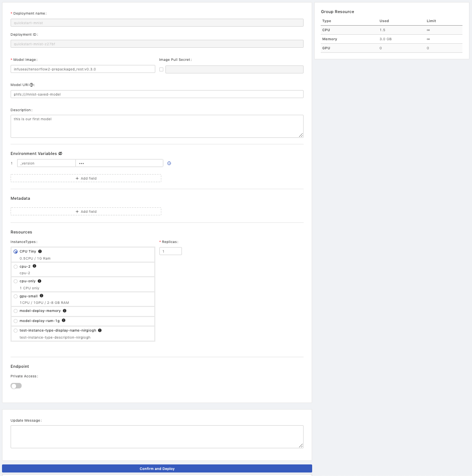Click into the Update Message textarea
472x476 pixels.
coord(157,437)
